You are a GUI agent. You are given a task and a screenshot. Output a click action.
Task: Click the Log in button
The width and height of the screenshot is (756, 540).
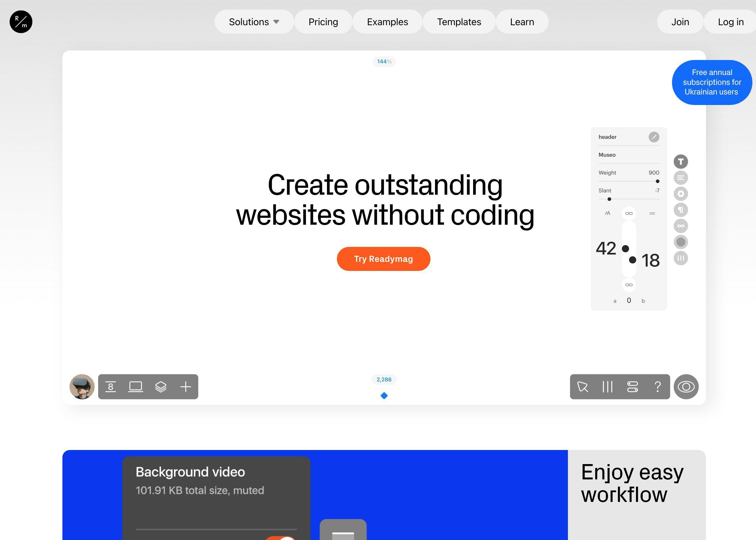[731, 22]
